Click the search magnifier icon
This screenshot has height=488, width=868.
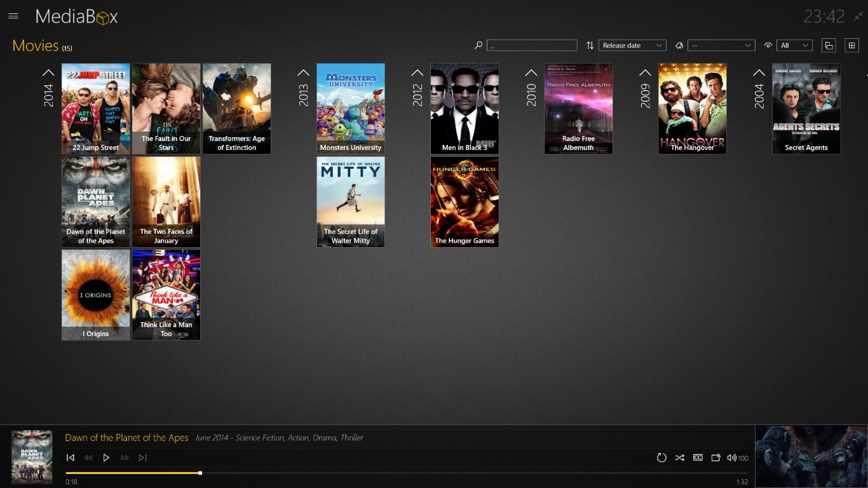click(478, 45)
